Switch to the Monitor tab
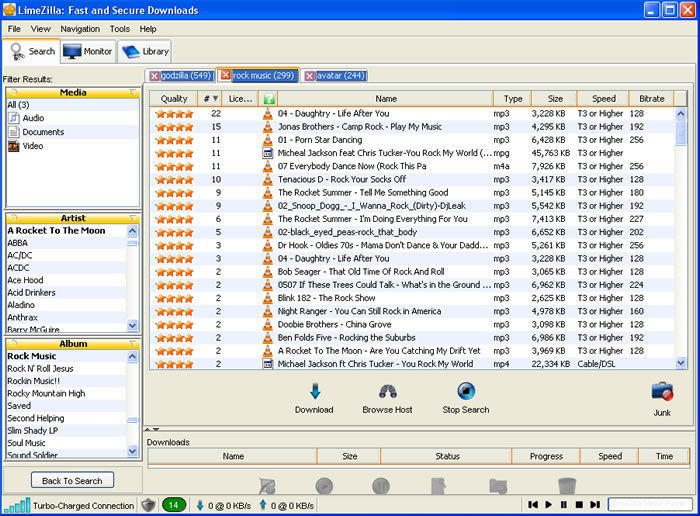 point(88,52)
